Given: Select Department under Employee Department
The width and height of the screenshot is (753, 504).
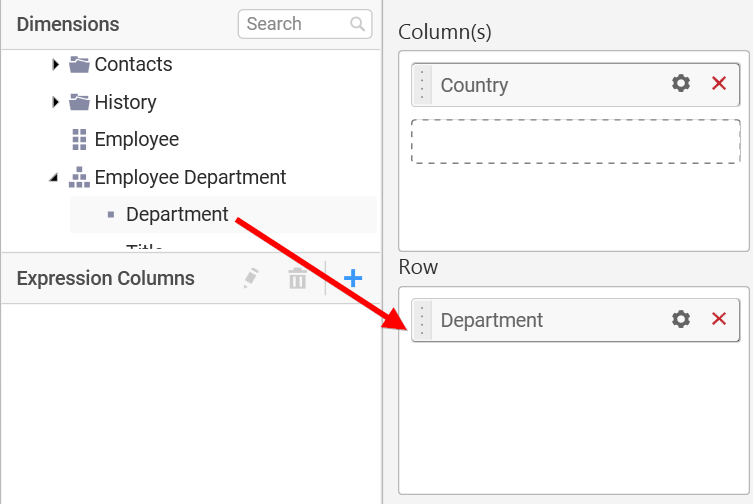Looking at the screenshot, I should point(177,214).
